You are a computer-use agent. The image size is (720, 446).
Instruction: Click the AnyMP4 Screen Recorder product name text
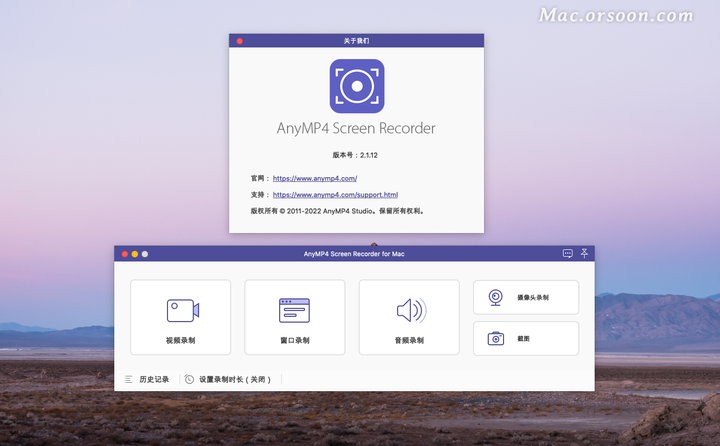[x=356, y=128]
